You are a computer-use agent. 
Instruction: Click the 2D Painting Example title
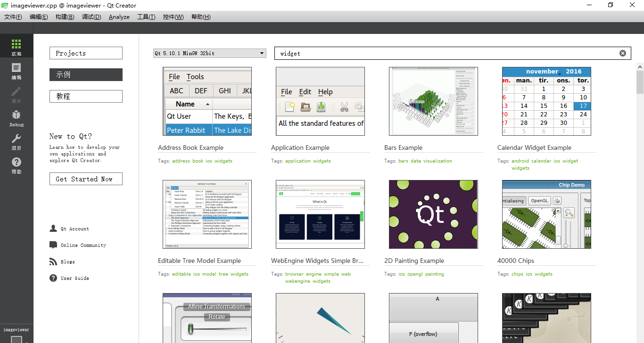coord(414,261)
